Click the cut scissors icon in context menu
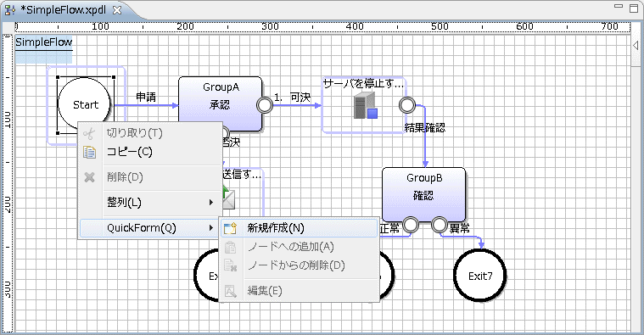644x335 pixels. pyautogui.click(x=89, y=133)
